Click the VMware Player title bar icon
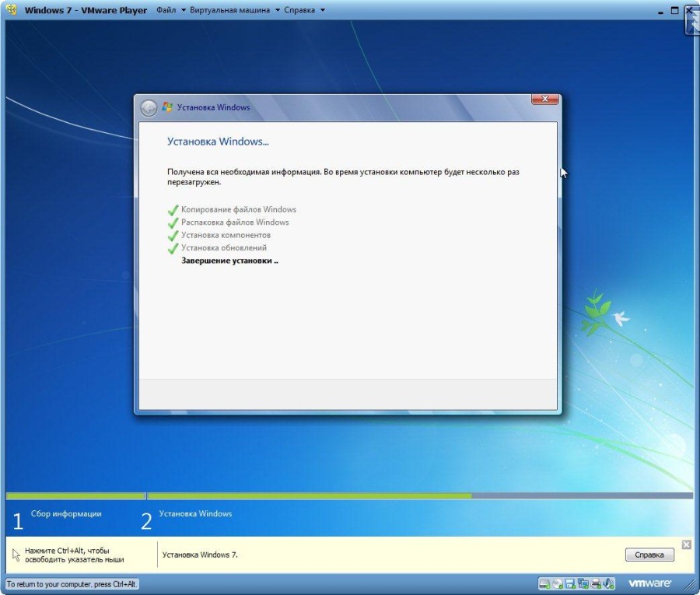Screen dimensions: 700x595 [12, 10]
